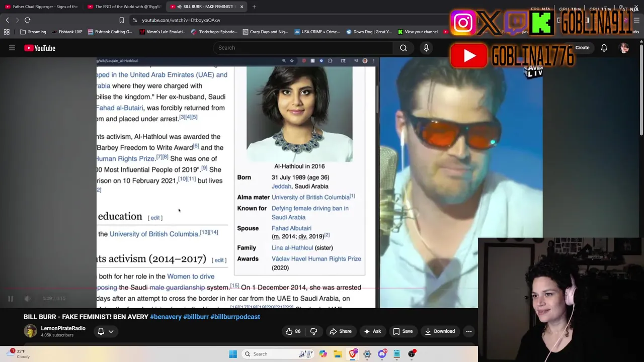The image size is (644, 362).
Task: Open the #benavery hashtag link
Action: (166, 317)
